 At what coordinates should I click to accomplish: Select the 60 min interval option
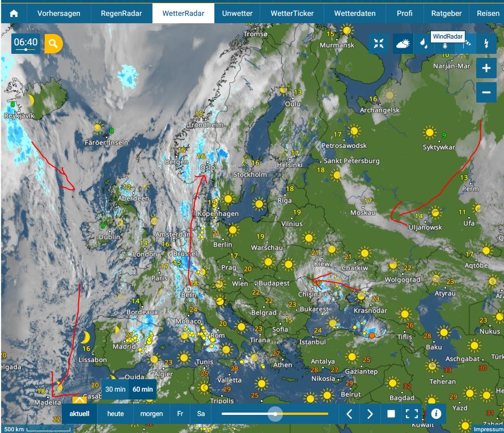click(142, 389)
